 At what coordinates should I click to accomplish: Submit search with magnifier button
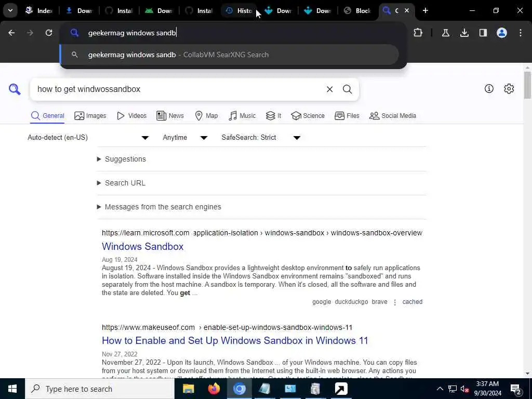click(x=347, y=89)
